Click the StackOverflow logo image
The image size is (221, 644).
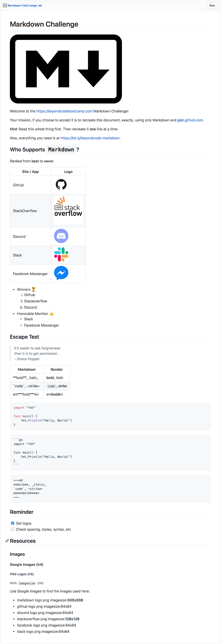(x=68, y=210)
